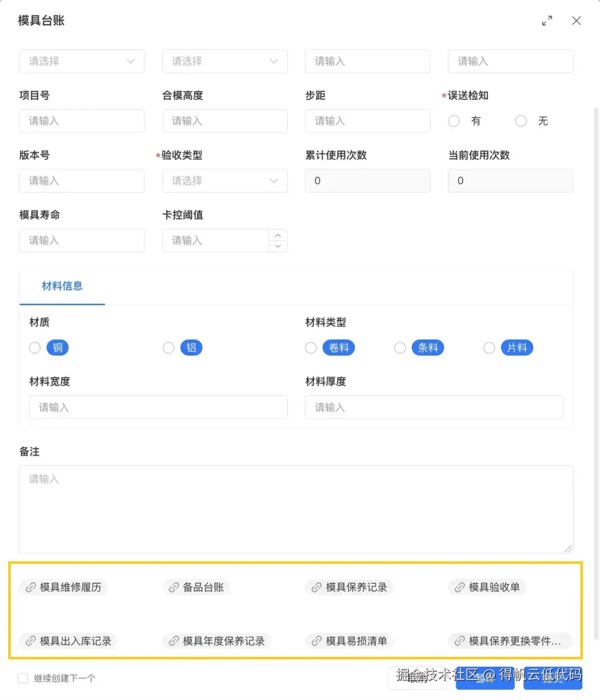
Task: Open the 验收类型 dropdown
Action: point(224,180)
